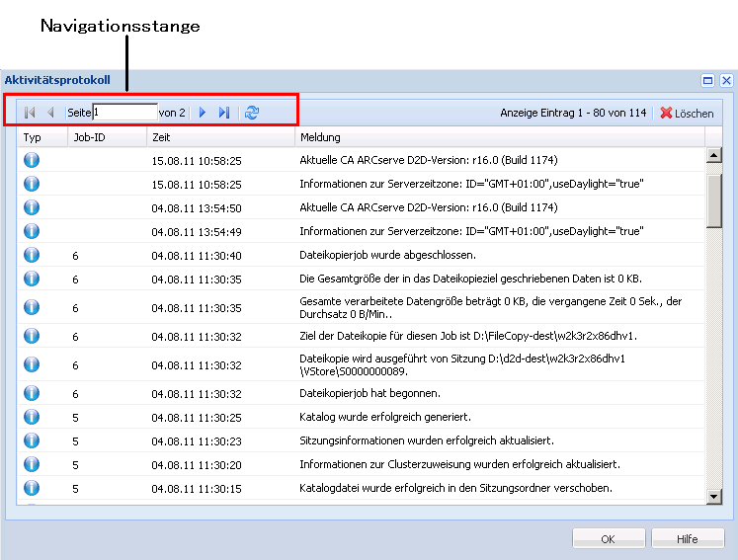Select time cell 04.08.11 11:30:15

[197, 489]
